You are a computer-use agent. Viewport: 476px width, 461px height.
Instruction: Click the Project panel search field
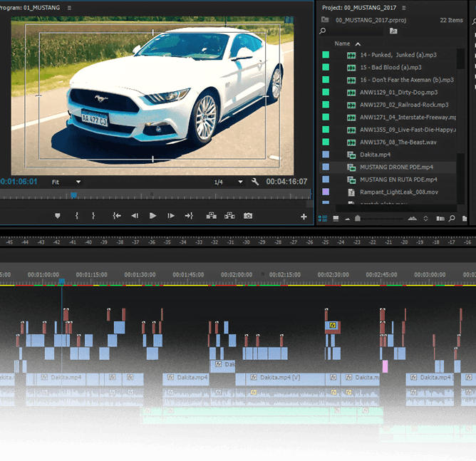pos(355,31)
